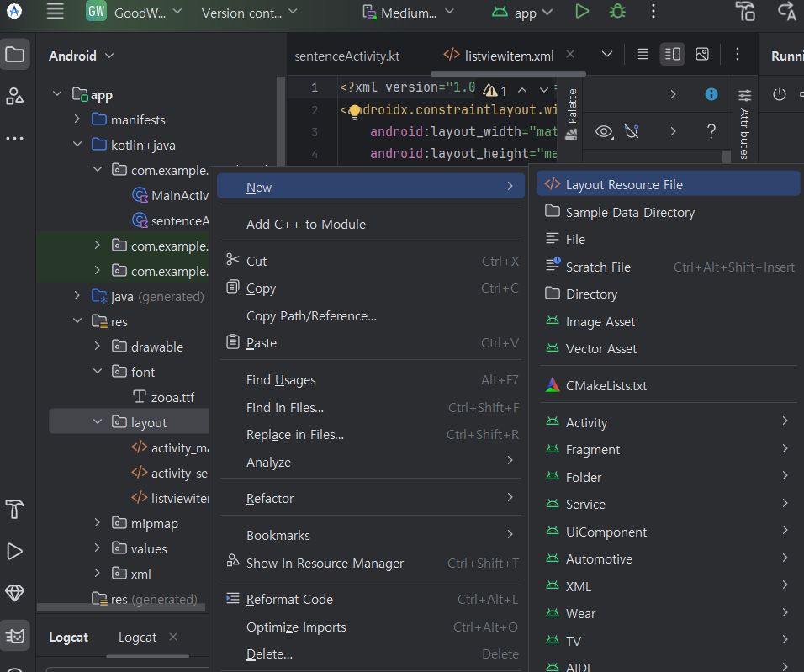
Task: Collapse the app module tree node
Action: pyautogui.click(x=57, y=94)
